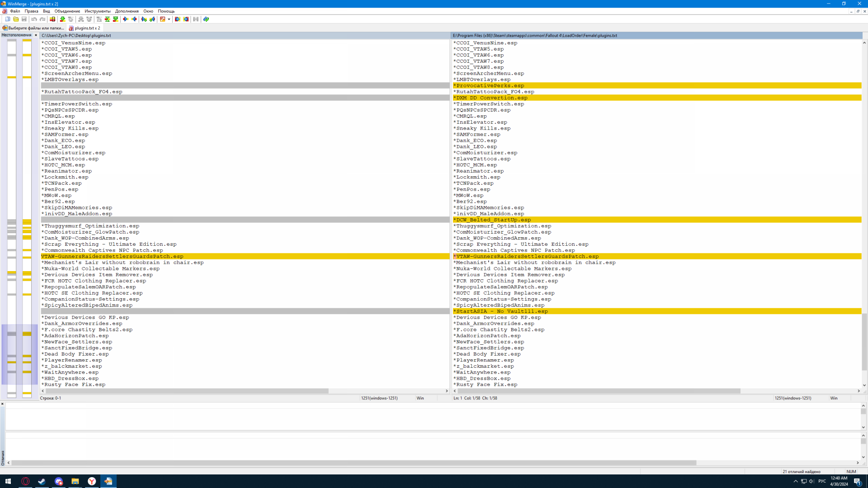868x488 pixels.
Task: Open Steam from the Windows taskbar
Action: click(42, 481)
